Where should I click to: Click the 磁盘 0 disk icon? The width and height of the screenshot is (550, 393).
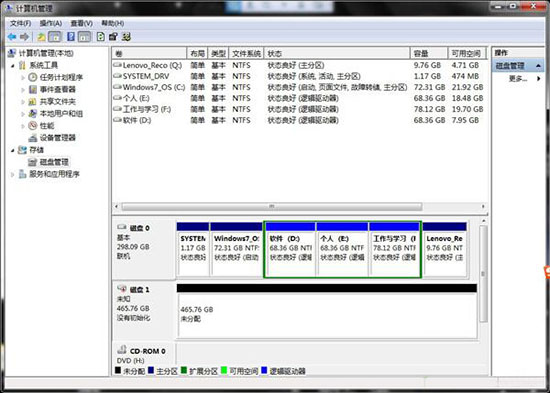(122, 227)
